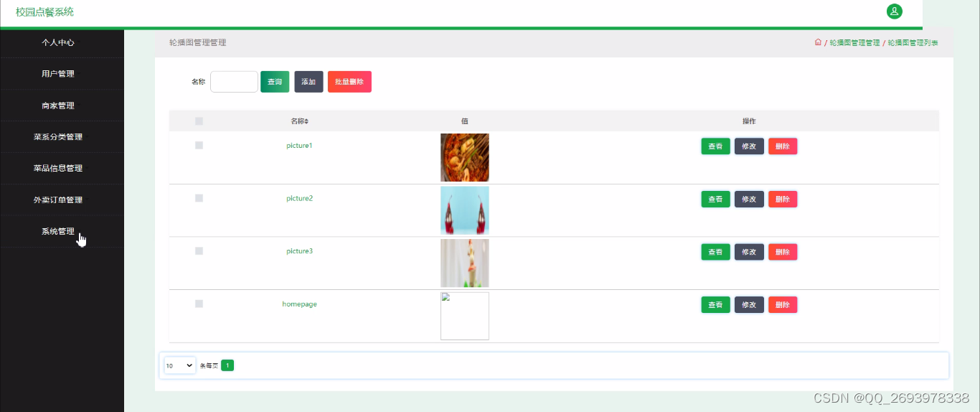The height and width of the screenshot is (412, 980).
Task: Click 查看 for picture3 row
Action: click(715, 252)
